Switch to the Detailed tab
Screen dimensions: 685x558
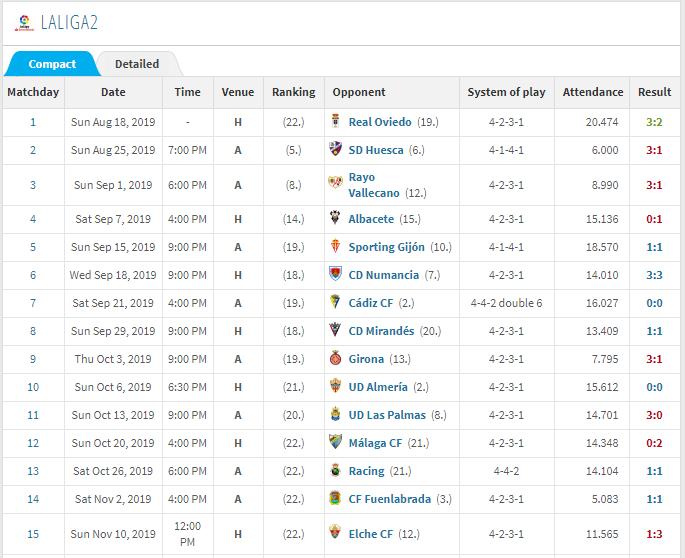137,64
